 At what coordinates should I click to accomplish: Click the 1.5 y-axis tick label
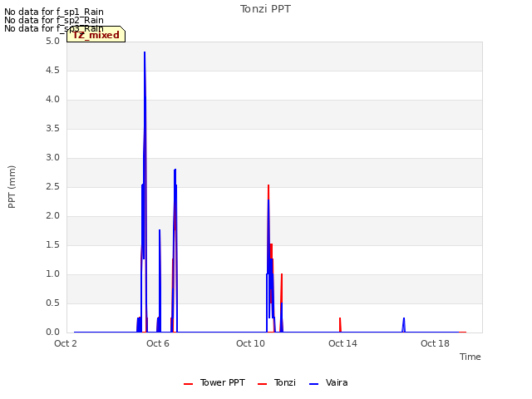coord(52,245)
